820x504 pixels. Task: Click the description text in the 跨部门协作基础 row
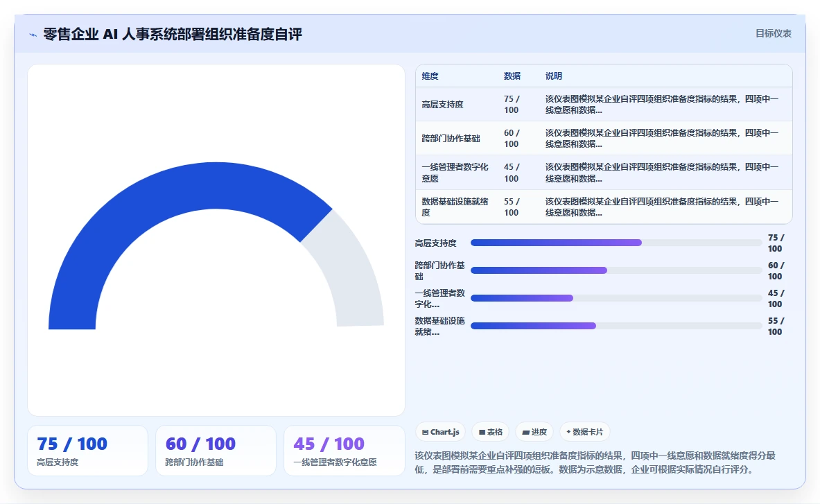662,139
